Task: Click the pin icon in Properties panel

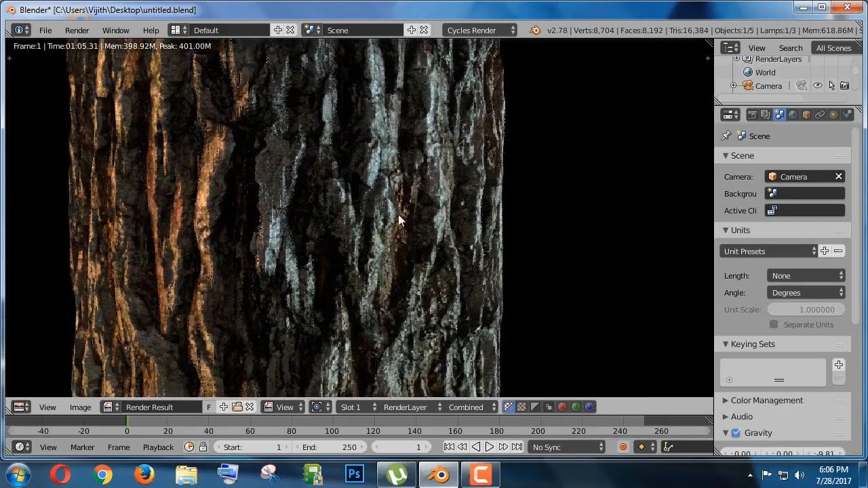Action: 726,136
